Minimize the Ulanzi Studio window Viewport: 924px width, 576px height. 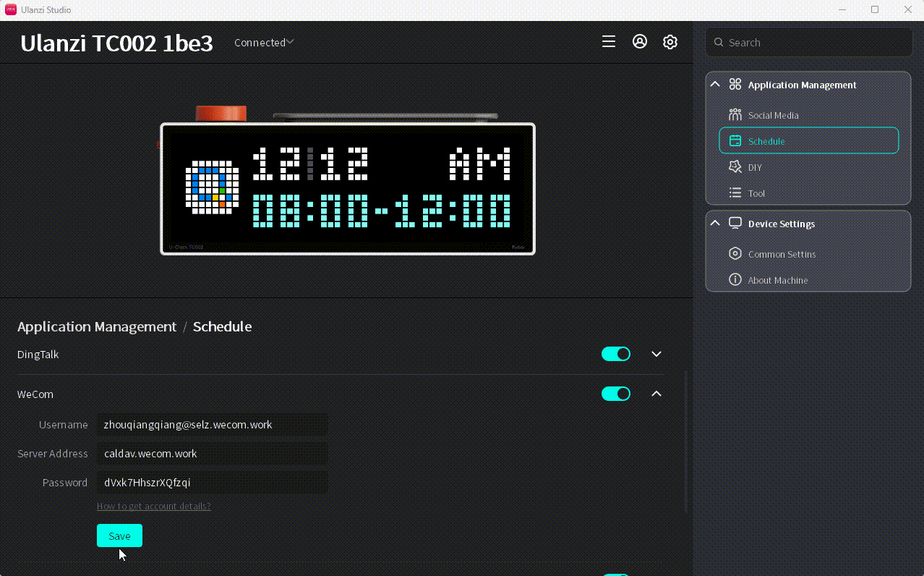point(842,9)
